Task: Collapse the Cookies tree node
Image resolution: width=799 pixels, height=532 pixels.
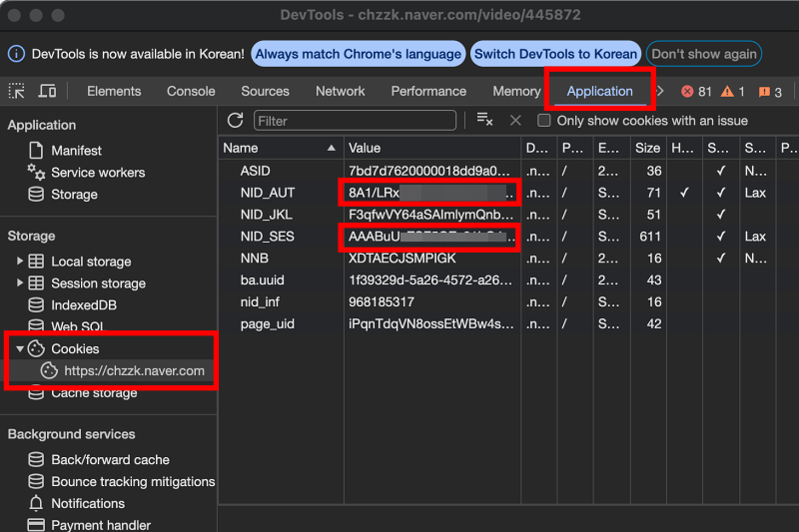Action: pos(19,348)
